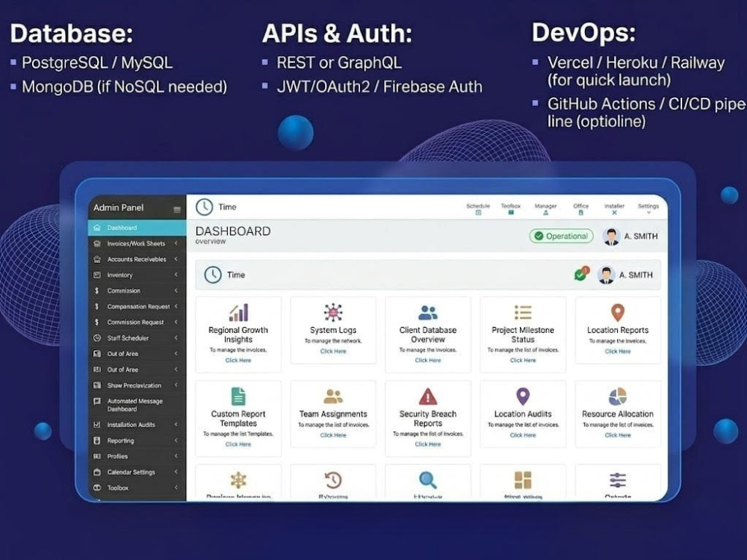
Task: Select Dashboard in the sidebar
Action: 137,228
